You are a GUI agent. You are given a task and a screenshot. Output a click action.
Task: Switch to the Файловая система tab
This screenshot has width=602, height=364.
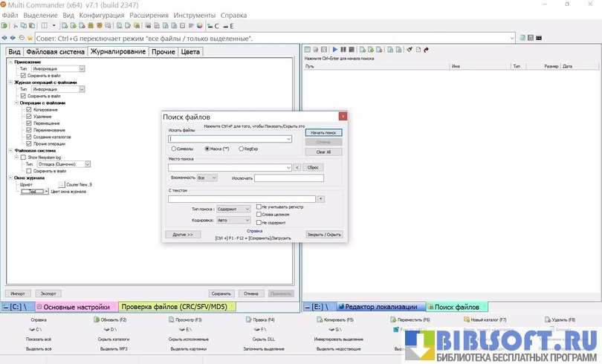55,52
